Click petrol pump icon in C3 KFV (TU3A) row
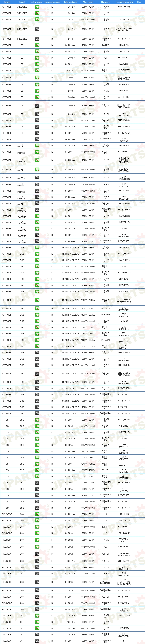 click(x=37, y=78)
